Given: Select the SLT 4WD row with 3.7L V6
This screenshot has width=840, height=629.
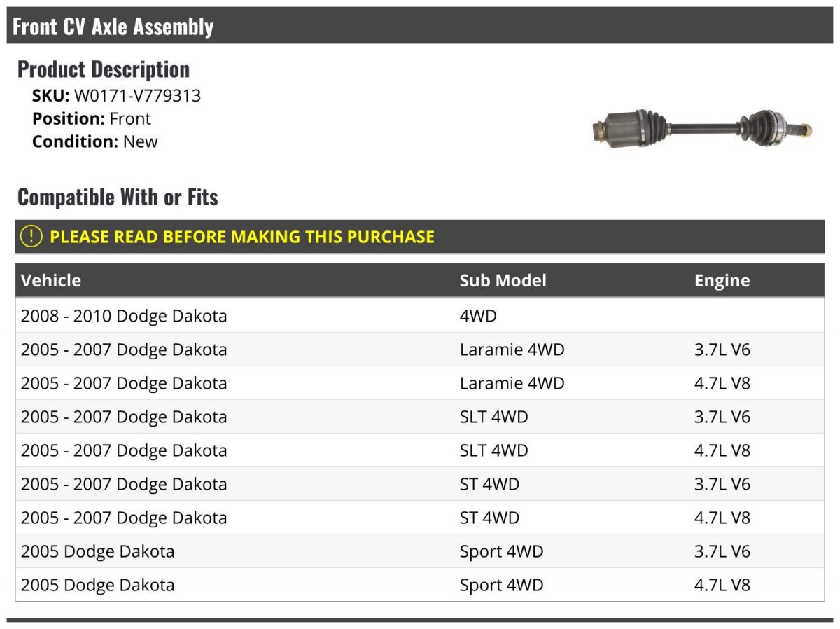Looking at the screenshot, I should pos(420,417).
